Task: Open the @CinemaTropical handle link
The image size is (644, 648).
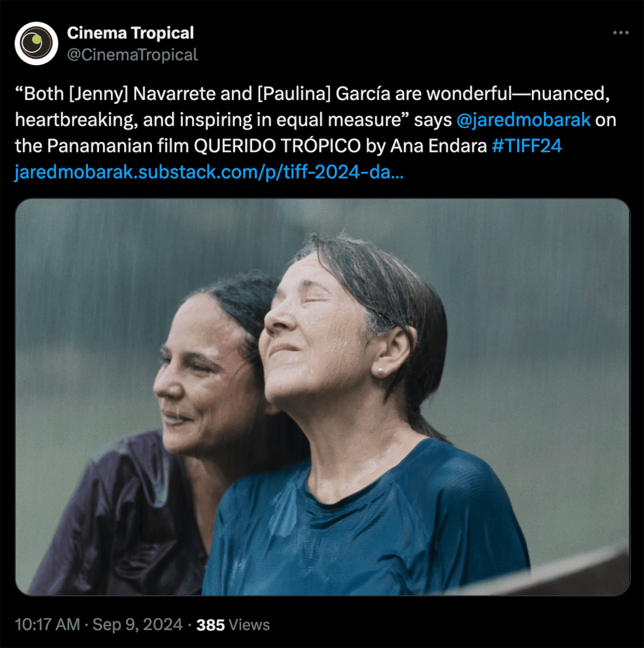Action: (132, 55)
